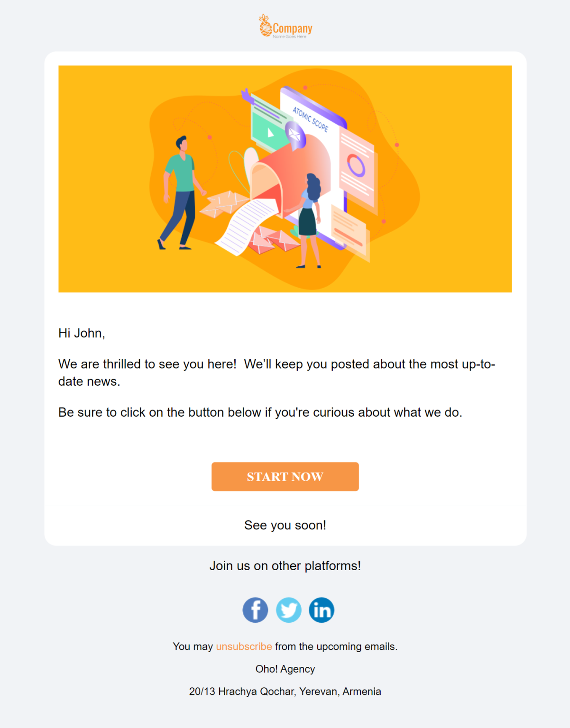Screen dimensions: 570x728
Task: Visit the LinkedIn social icon
Action: (322, 610)
